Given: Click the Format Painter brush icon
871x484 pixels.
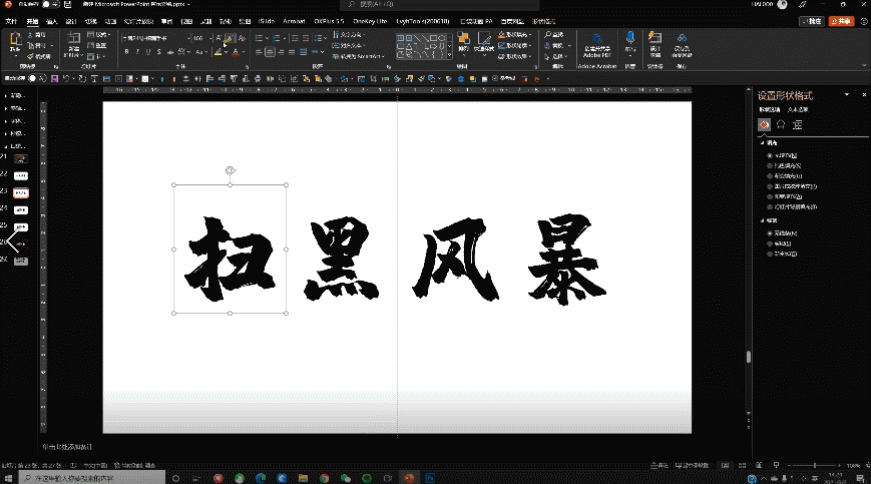Looking at the screenshot, I should [x=31, y=56].
